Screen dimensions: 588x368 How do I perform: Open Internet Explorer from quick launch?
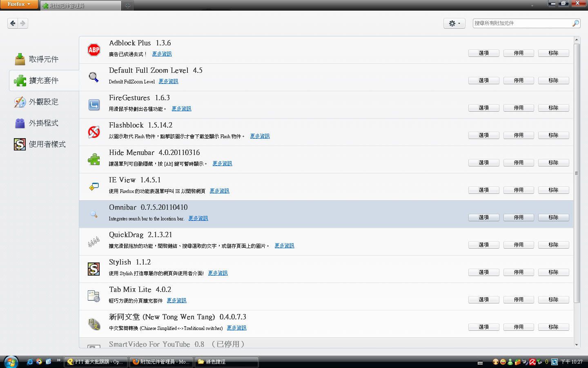30,361
